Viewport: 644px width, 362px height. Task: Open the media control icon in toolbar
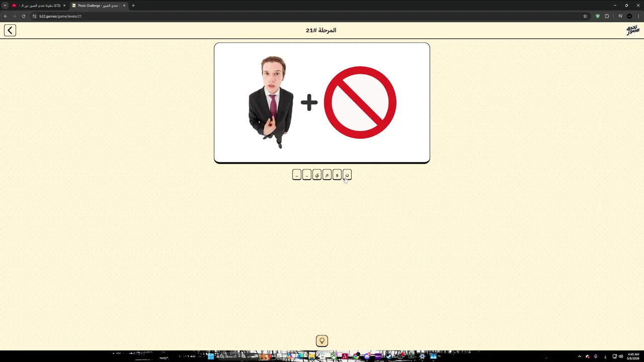620,16
